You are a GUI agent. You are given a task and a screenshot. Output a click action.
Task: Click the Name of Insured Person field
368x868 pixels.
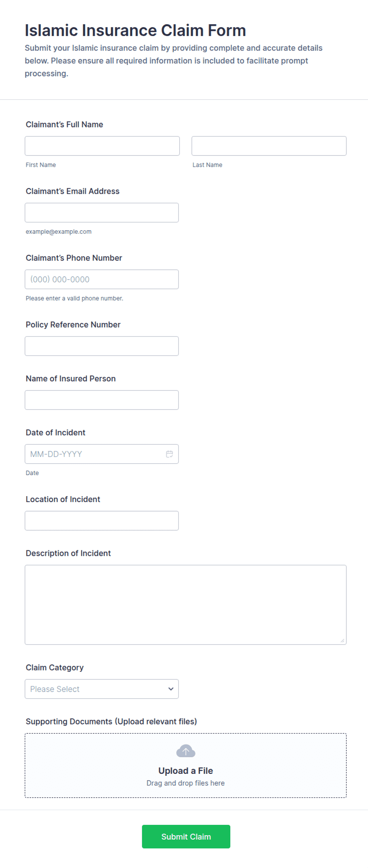(x=102, y=400)
